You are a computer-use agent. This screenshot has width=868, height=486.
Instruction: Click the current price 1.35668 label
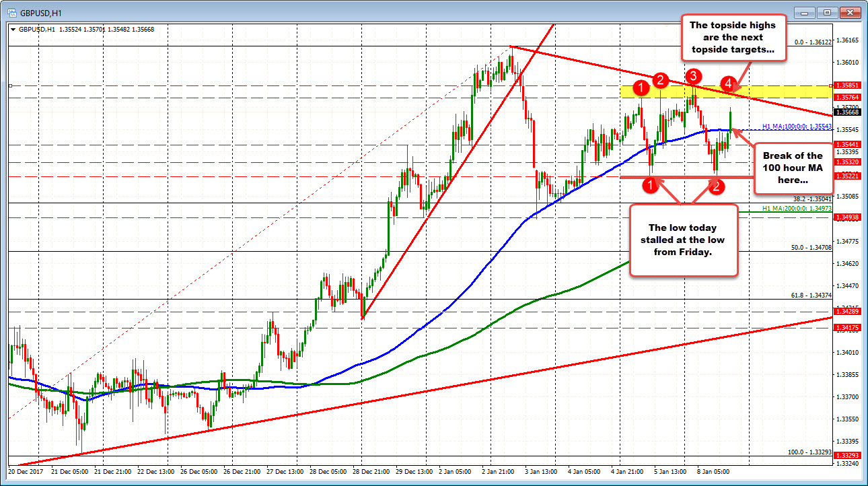tap(846, 112)
